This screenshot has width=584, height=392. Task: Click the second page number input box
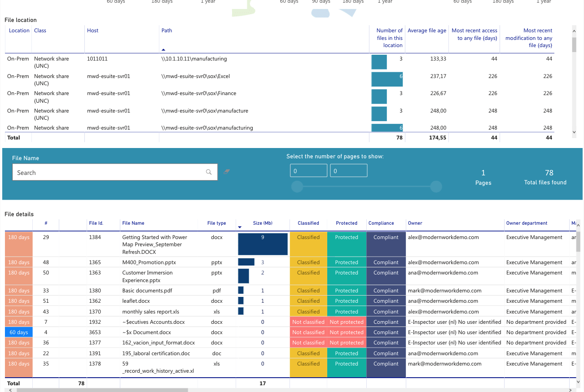click(x=349, y=171)
